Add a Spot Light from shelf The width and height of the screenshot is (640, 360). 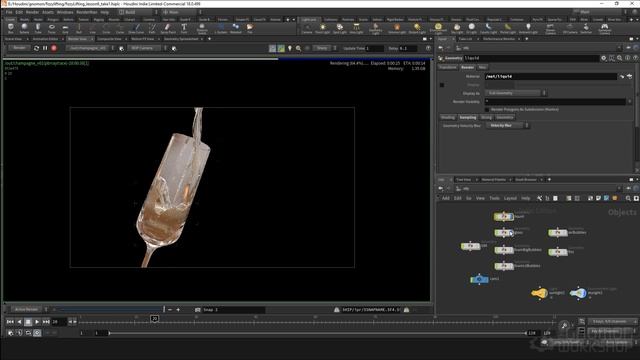[x=340, y=28]
